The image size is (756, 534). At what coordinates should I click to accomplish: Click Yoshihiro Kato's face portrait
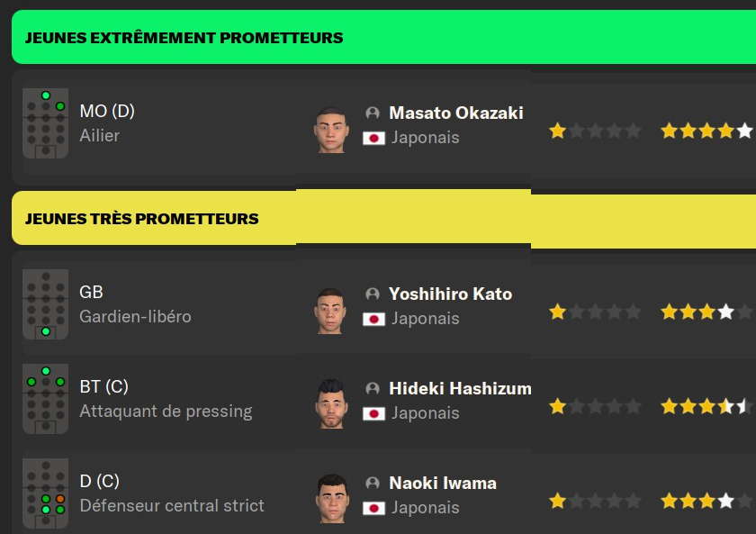click(x=331, y=311)
